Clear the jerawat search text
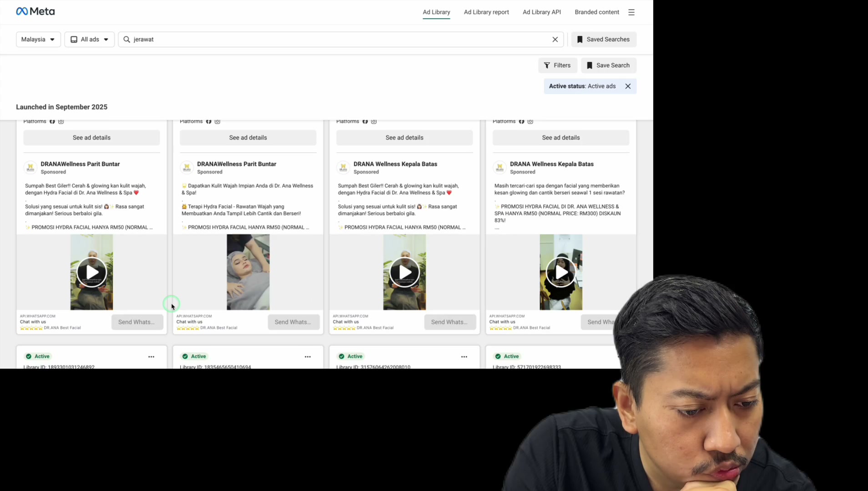Viewport: 868px width, 491px height. (555, 40)
